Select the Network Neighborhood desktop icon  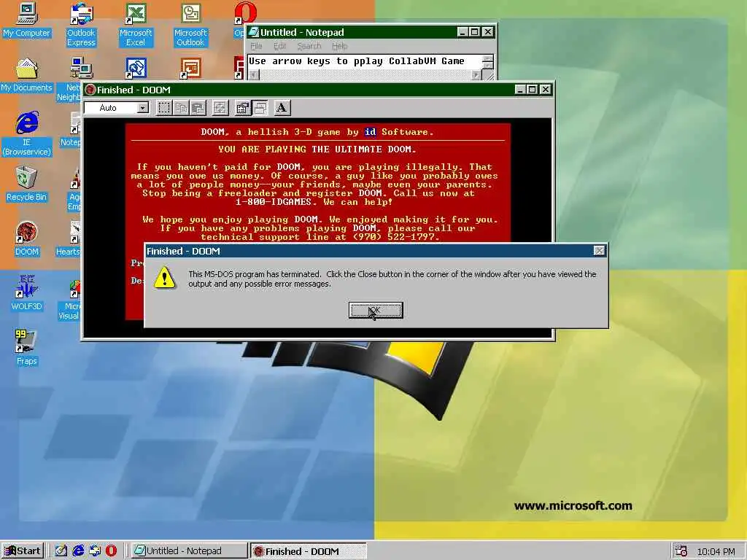pyautogui.click(x=69, y=80)
